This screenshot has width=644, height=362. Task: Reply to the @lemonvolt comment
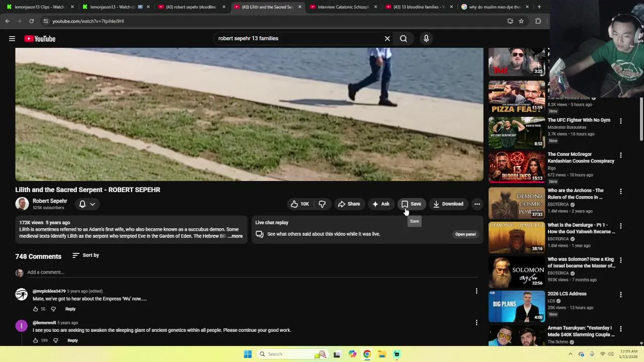[73, 341]
